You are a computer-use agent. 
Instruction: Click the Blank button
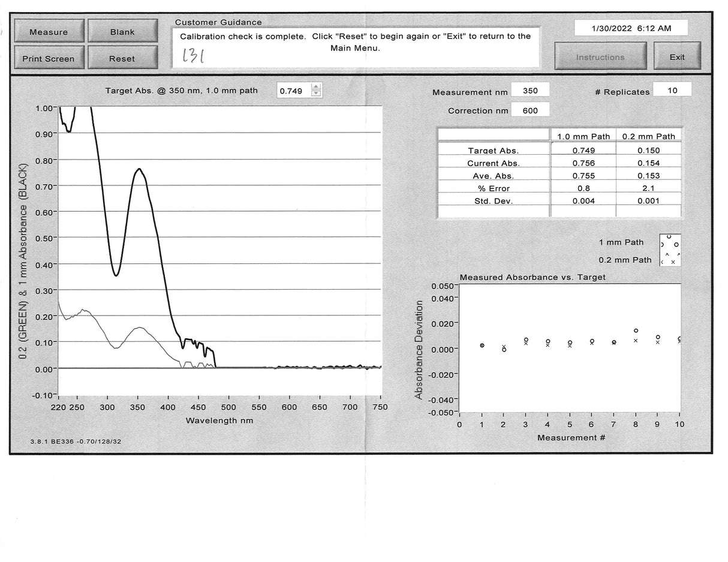(123, 31)
